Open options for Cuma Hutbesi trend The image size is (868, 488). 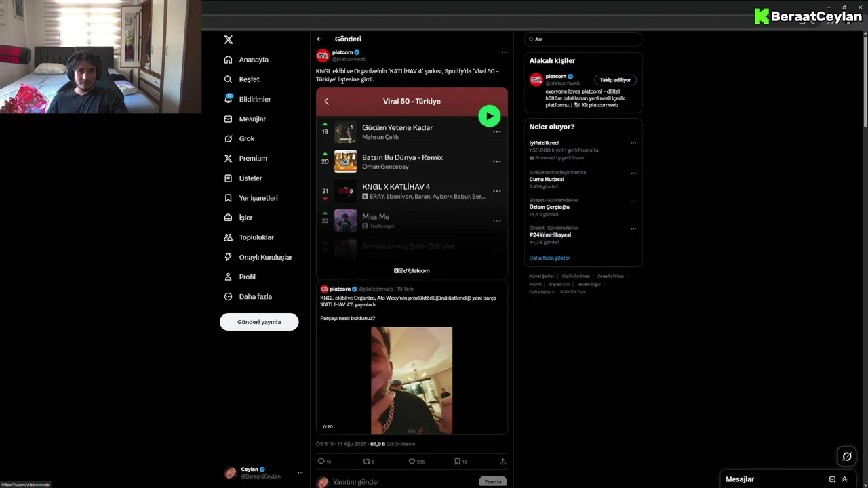(633, 173)
